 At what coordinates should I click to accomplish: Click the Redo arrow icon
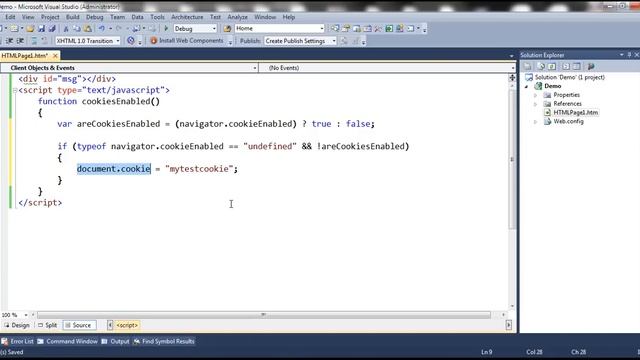(119, 29)
